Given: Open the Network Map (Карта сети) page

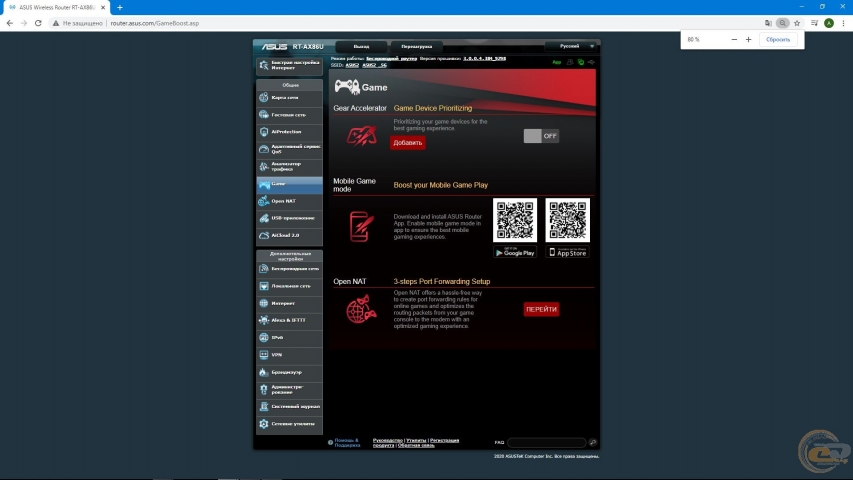Looking at the screenshot, I should pos(289,97).
